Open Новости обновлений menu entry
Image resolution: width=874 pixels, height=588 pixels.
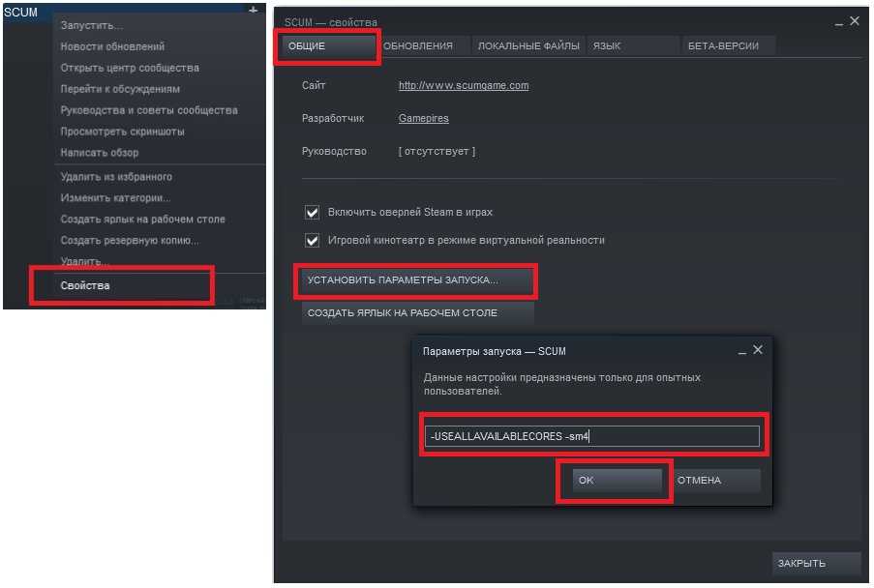click(x=112, y=46)
